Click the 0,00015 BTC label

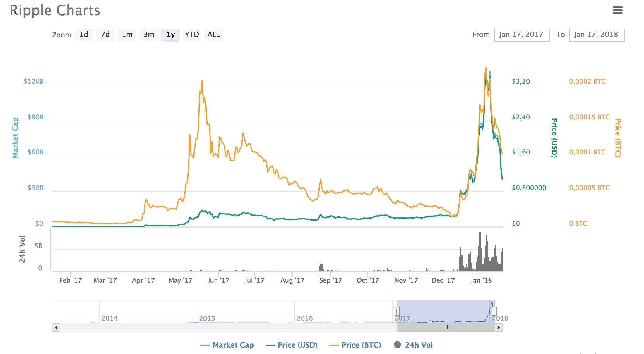point(589,117)
